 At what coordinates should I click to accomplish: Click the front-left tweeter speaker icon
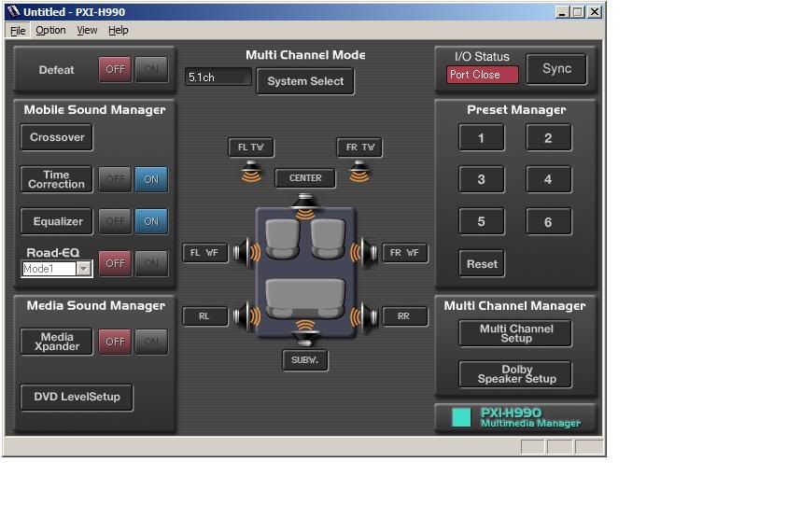point(251,172)
